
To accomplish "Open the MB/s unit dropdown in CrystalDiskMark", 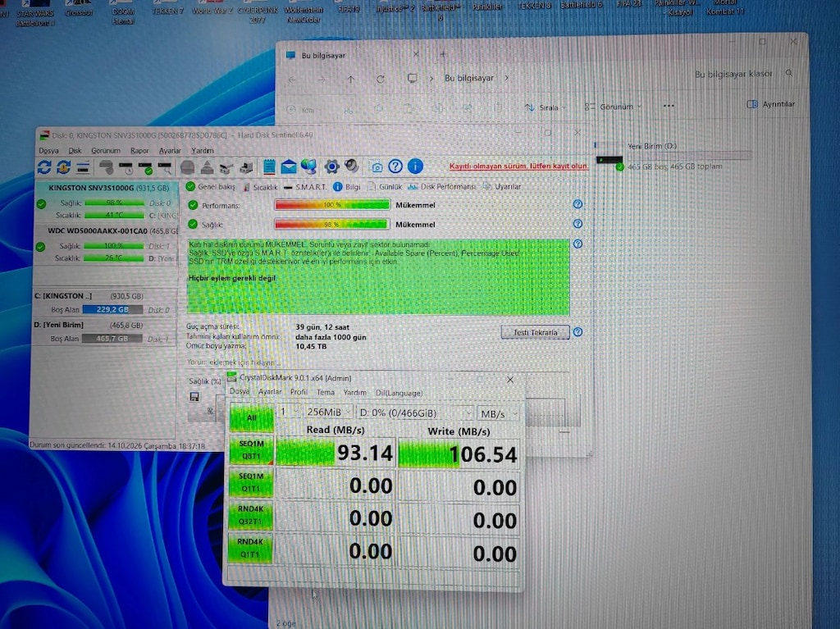I will point(499,413).
